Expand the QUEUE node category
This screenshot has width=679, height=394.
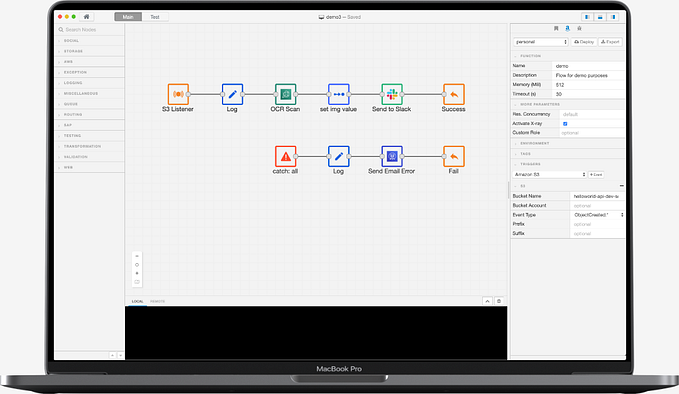click(90, 104)
